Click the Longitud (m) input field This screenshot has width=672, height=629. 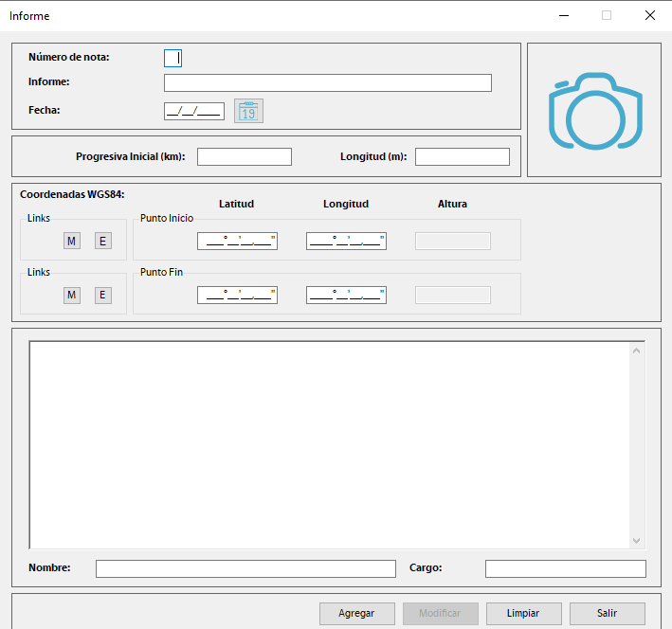462,157
